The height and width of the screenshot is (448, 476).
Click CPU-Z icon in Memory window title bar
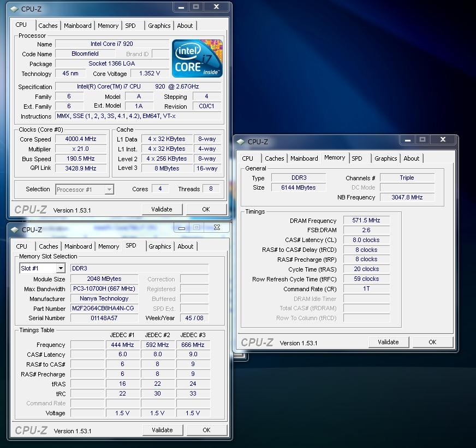(x=241, y=142)
